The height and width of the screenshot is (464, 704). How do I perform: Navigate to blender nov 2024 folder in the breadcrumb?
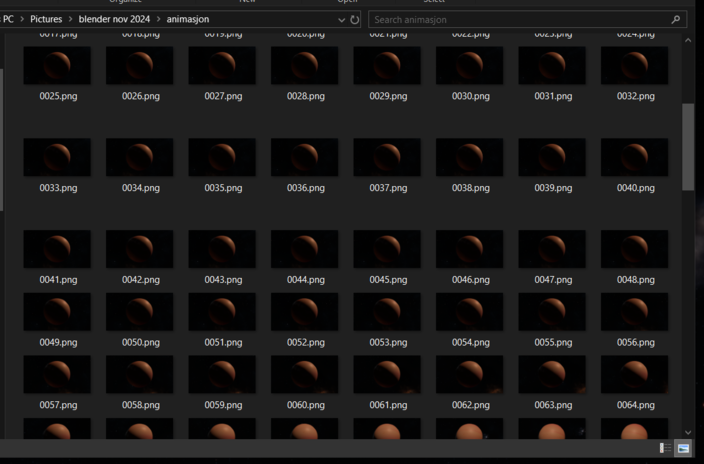(114, 20)
